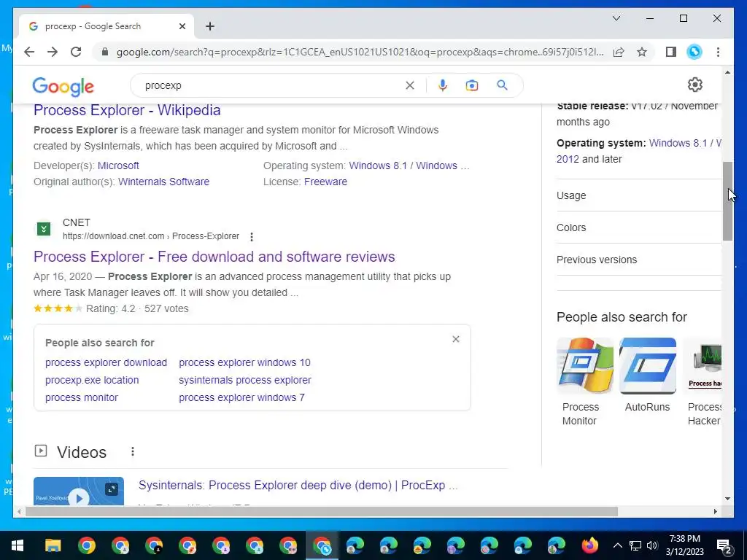This screenshot has height=560, width=747.
Task: Click the active Chrome window taskbar icon
Action: point(322,545)
